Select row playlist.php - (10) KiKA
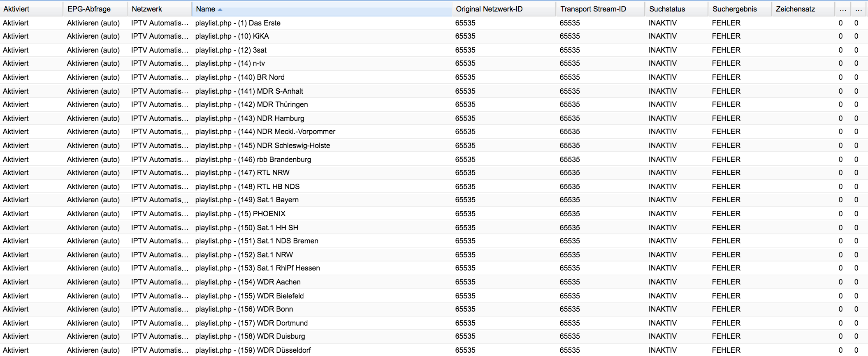 tap(434, 36)
